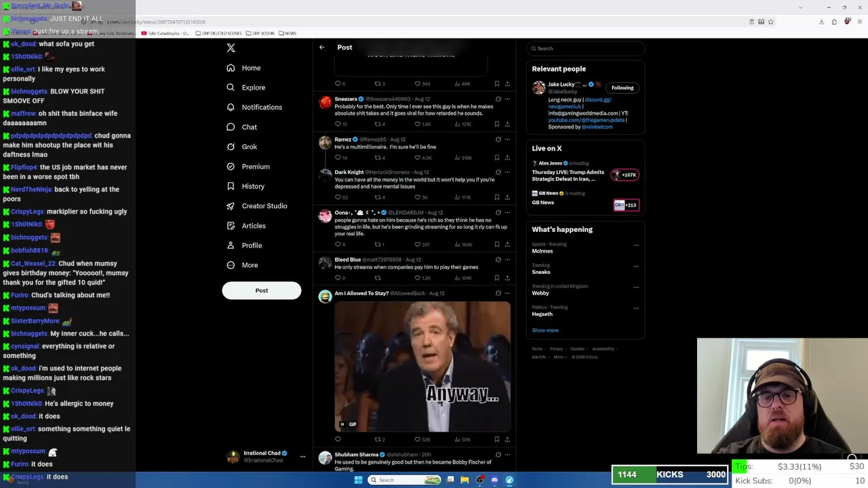Screen dimensions: 868x488
Task: Click Grok icon on Am I Allowed To Stay reply
Action: (x=498, y=293)
